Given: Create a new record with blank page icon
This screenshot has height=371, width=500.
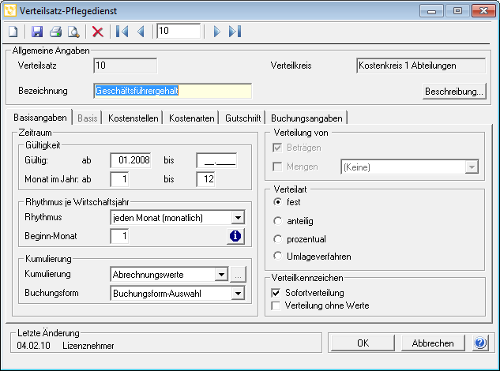Looking at the screenshot, I should [13, 32].
